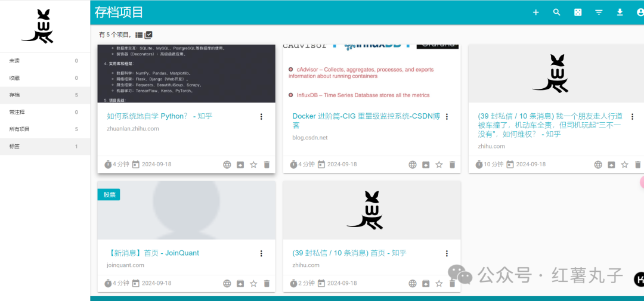Open original page globe icon on Docker entry
The height and width of the screenshot is (301, 644).
click(413, 165)
